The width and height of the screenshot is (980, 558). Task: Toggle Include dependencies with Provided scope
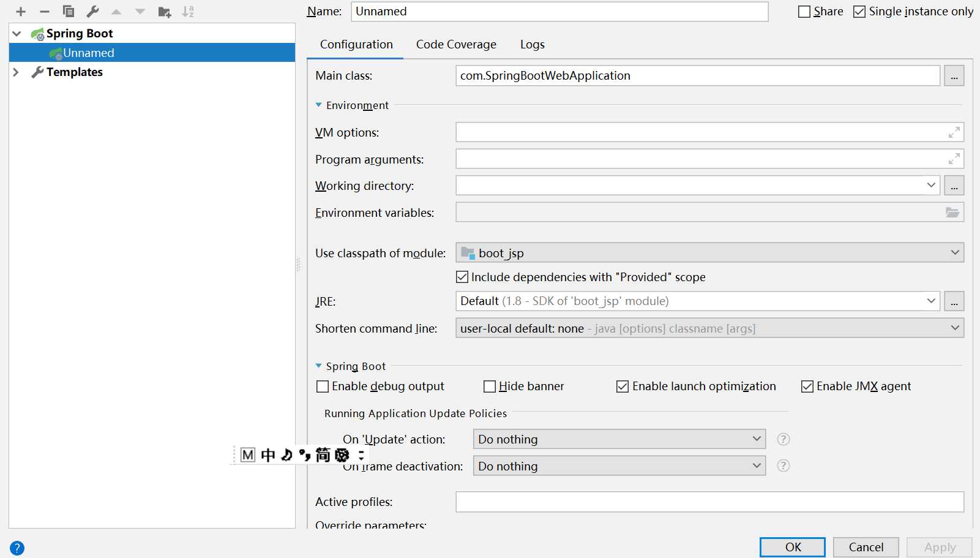pyautogui.click(x=462, y=277)
